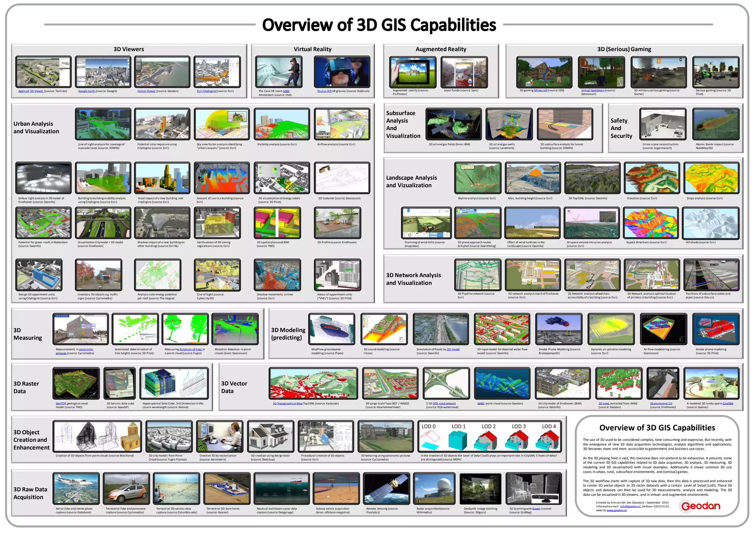Screen dimensions: 756x534
Task: Open the Agency9 3D Viewer link
Action: pos(31,91)
